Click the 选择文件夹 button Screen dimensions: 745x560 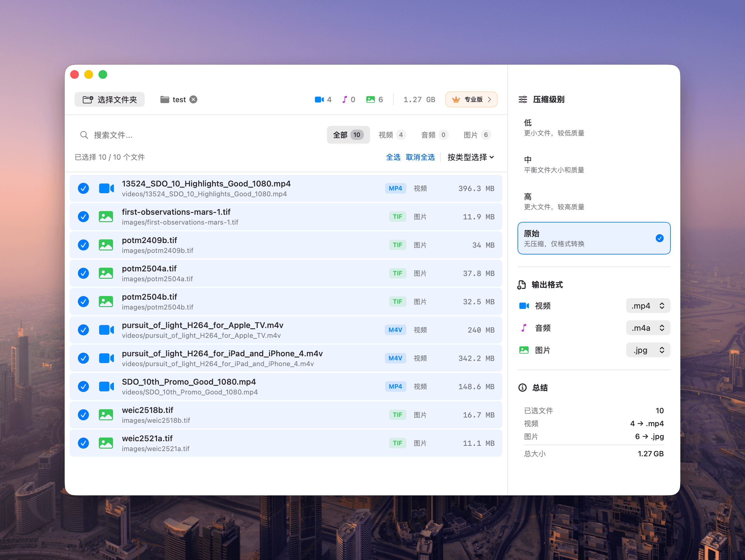pos(110,100)
